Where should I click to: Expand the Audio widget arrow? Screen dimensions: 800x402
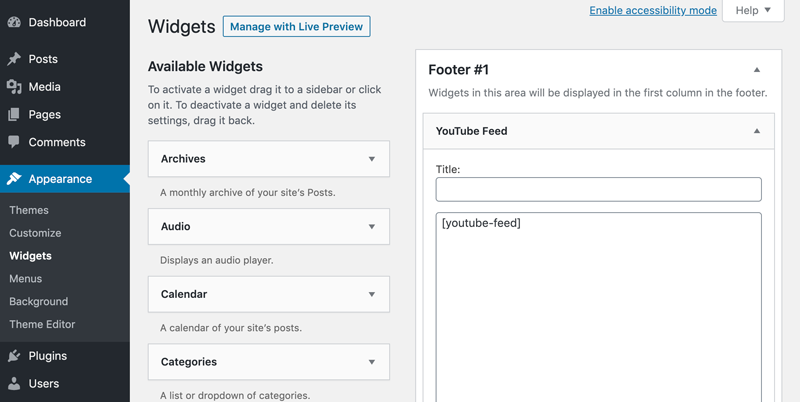click(x=372, y=227)
